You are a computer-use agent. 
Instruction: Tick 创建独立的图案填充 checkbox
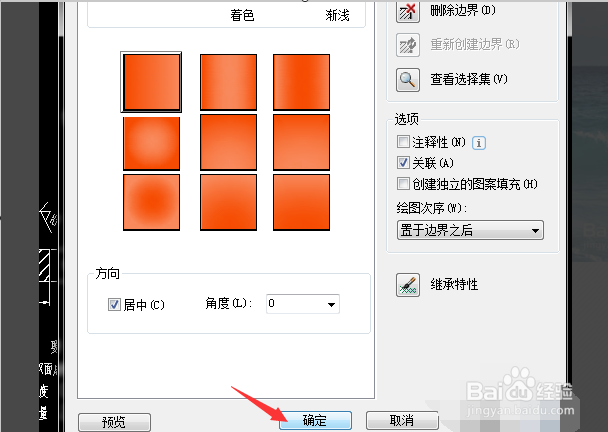(x=403, y=183)
